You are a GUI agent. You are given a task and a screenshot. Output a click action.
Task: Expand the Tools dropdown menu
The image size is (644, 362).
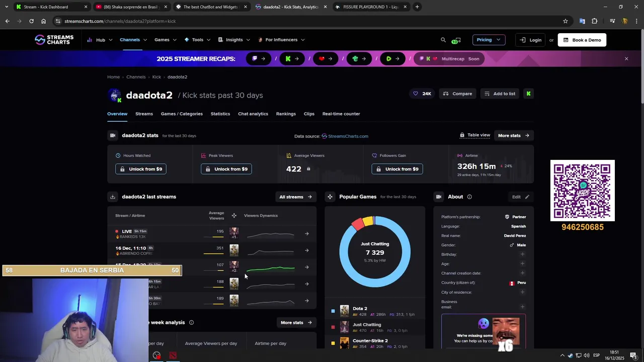[x=197, y=40]
